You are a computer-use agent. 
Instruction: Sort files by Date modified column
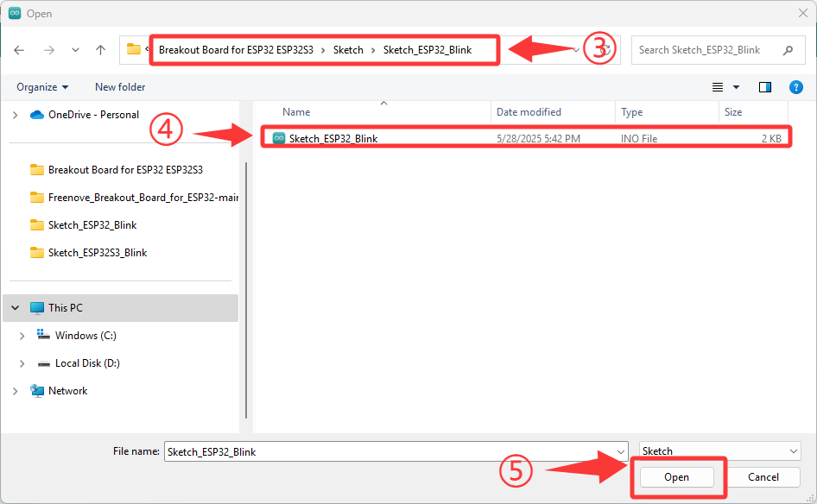[529, 112]
